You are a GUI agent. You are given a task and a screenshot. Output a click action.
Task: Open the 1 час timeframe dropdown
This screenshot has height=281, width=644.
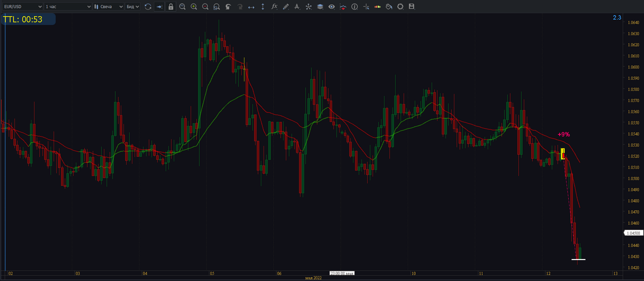pyautogui.click(x=68, y=6)
